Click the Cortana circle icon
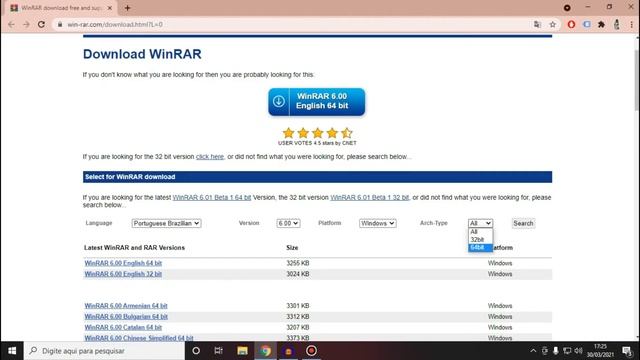The height and width of the screenshot is (360, 640). coord(196,351)
